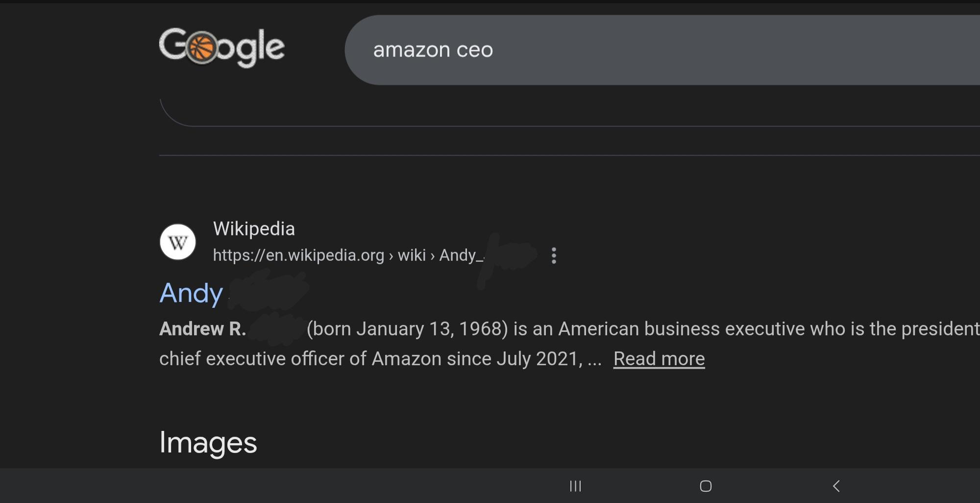Click the 'born January 13, 1968' text
This screenshot has height=503, width=980.
407,329
